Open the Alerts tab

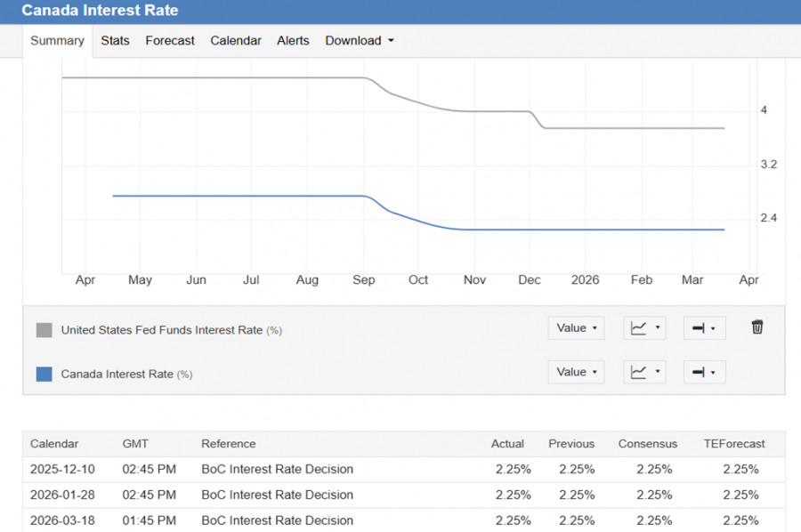tap(293, 41)
